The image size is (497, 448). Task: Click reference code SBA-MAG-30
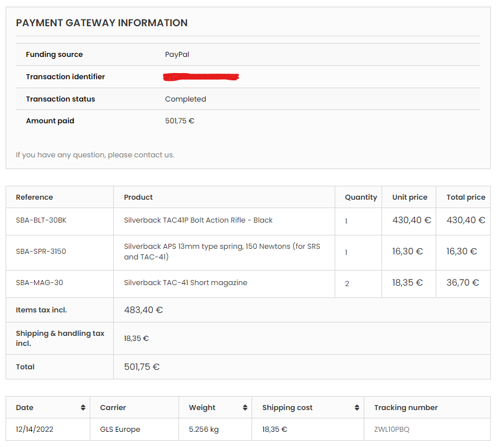39,283
